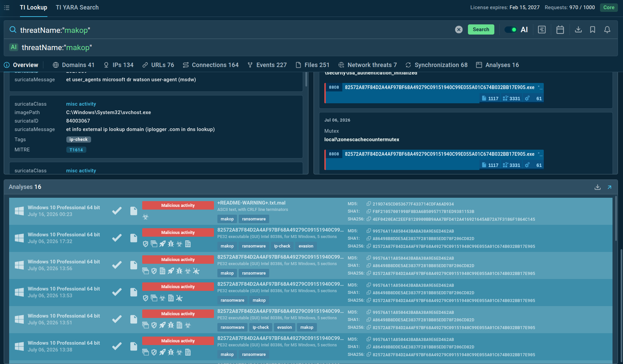Open the Overview tab
Viewport: 623px width, 364px height.
(x=21, y=65)
